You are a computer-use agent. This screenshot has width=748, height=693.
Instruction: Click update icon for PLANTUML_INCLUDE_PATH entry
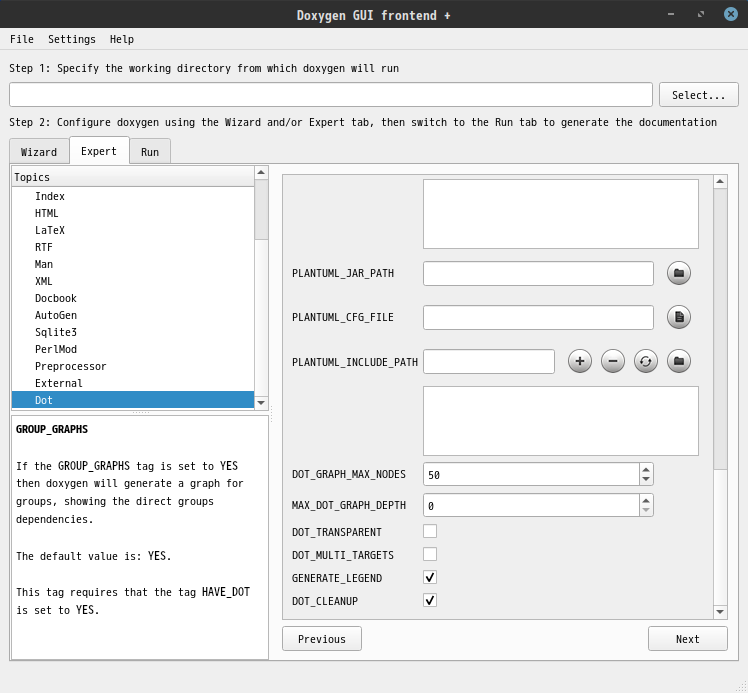(x=646, y=361)
